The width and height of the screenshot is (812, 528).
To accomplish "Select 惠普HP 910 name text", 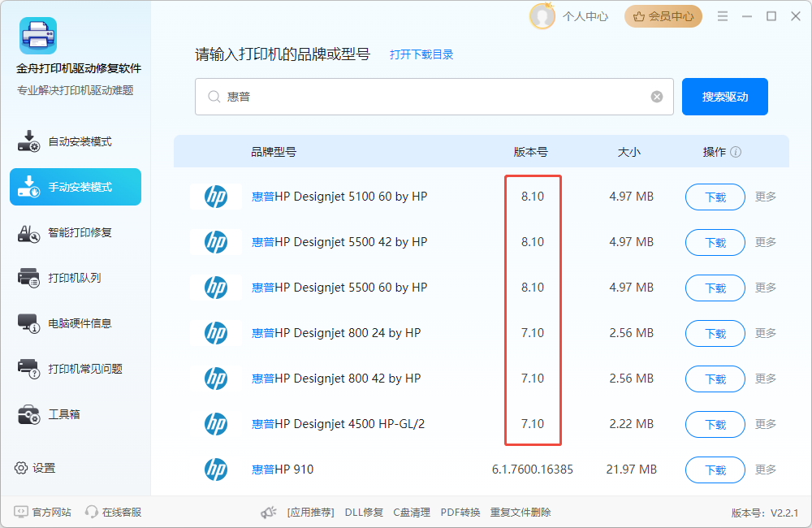I will (x=283, y=470).
